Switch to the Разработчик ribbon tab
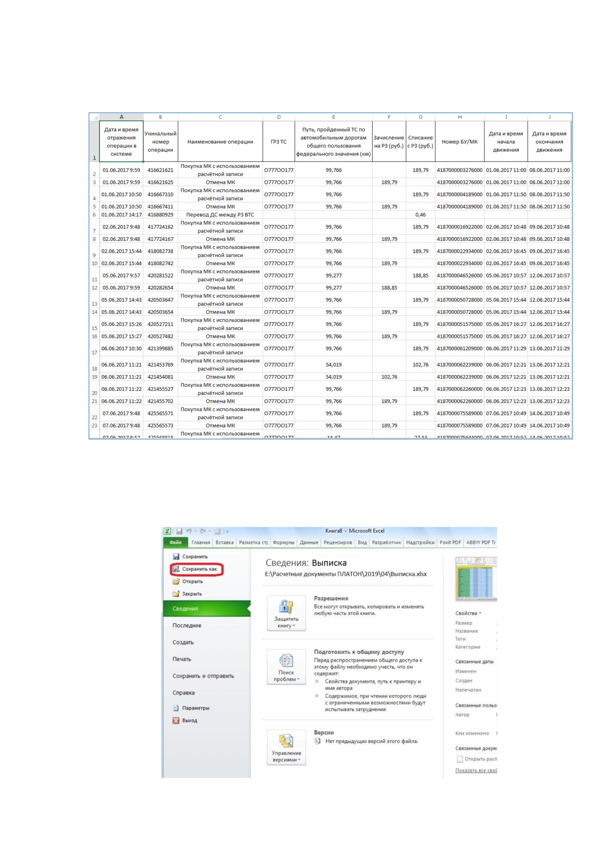This screenshot has width=614, height=868. 387,542
